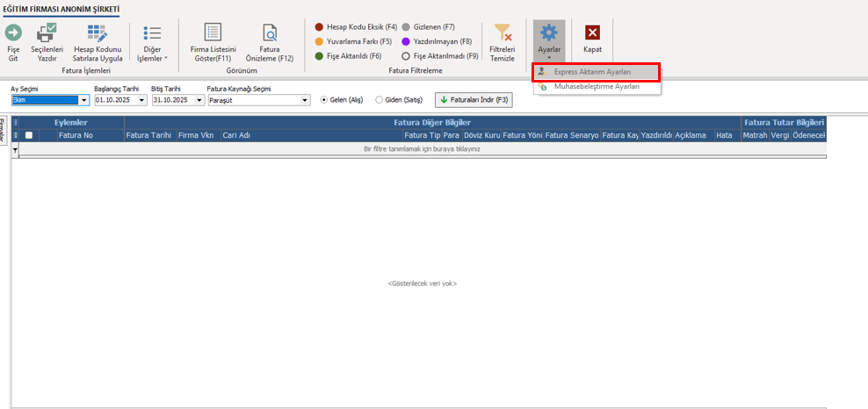Click the filter row to define a filter

(423, 149)
